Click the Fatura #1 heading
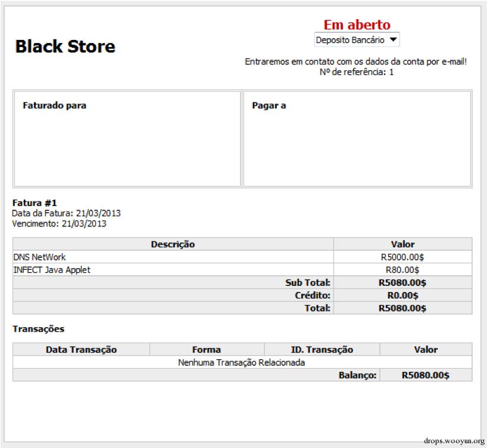Screen dimensions: 487x448 [35, 203]
